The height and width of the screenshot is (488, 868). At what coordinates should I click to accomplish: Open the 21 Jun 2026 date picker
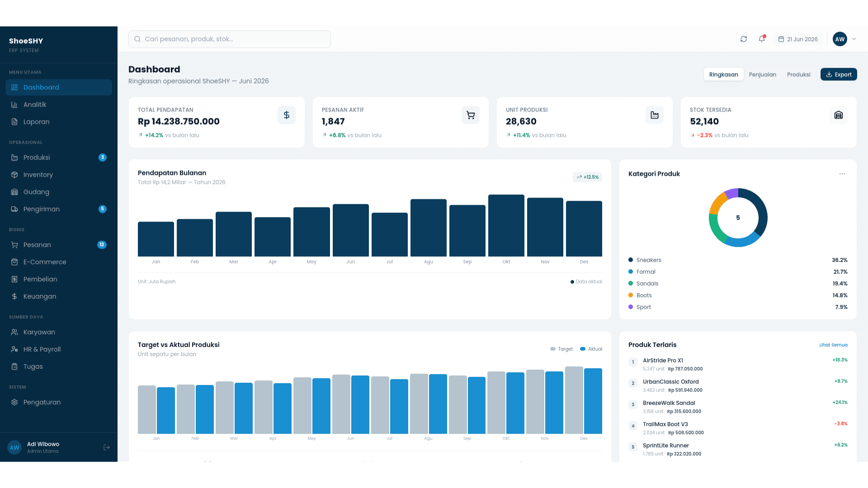pos(798,39)
